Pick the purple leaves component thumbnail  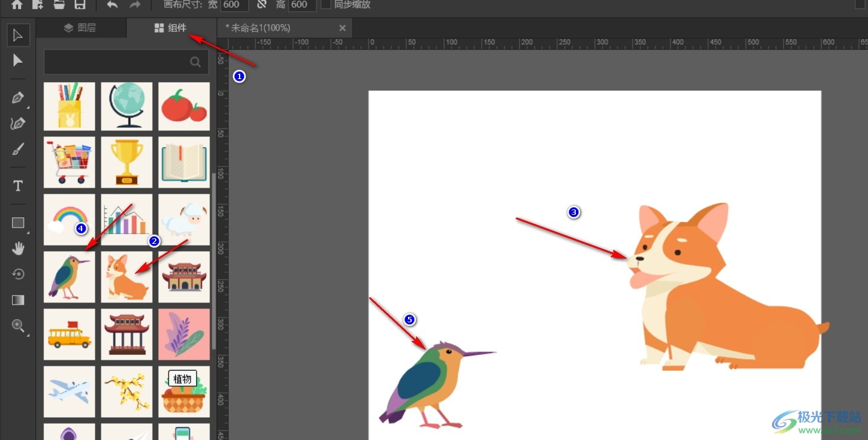pyautogui.click(x=184, y=334)
